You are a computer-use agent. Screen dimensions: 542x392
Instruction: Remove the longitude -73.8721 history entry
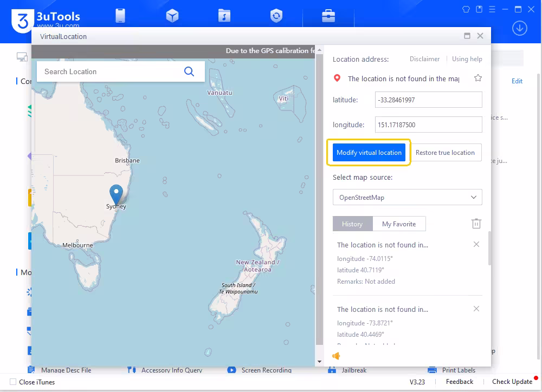[476, 309]
